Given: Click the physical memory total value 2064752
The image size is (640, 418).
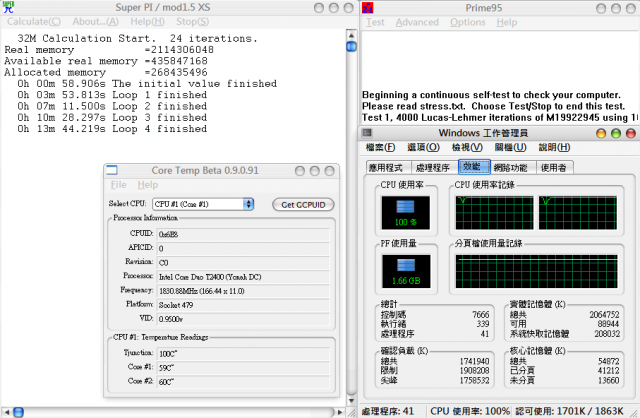Looking at the screenshot, I should pyautogui.click(x=604, y=315).
